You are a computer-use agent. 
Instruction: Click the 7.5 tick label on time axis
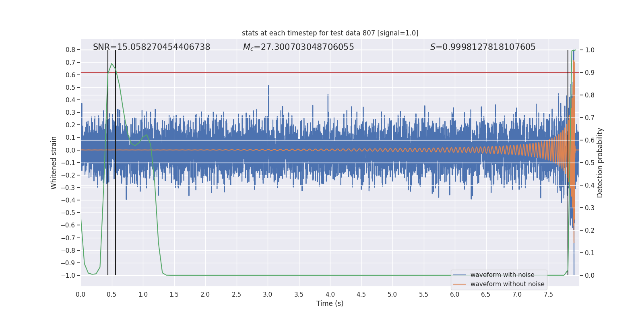[x=548, y=294]
